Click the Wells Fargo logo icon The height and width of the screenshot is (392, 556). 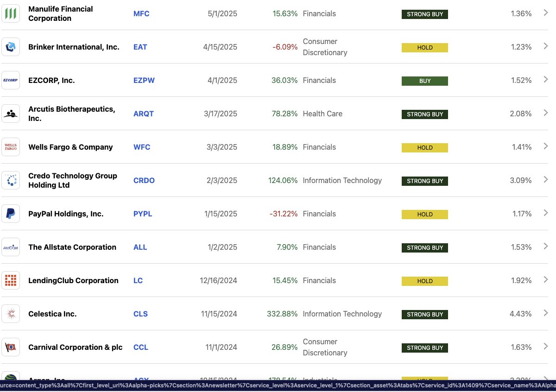[11, 147]
